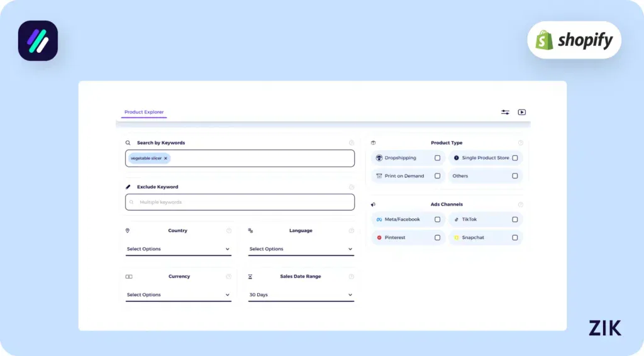Open help tooltip for Sales Date Range
The image size is (644, 356).
point(351,277)
